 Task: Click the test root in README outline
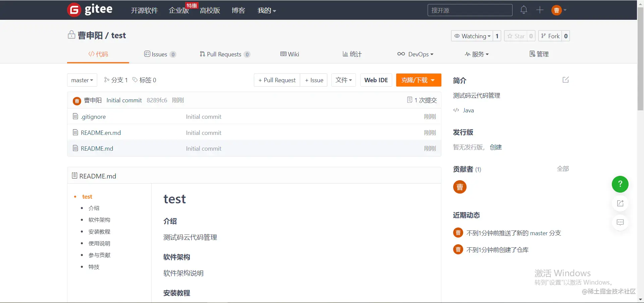(87, 197)
